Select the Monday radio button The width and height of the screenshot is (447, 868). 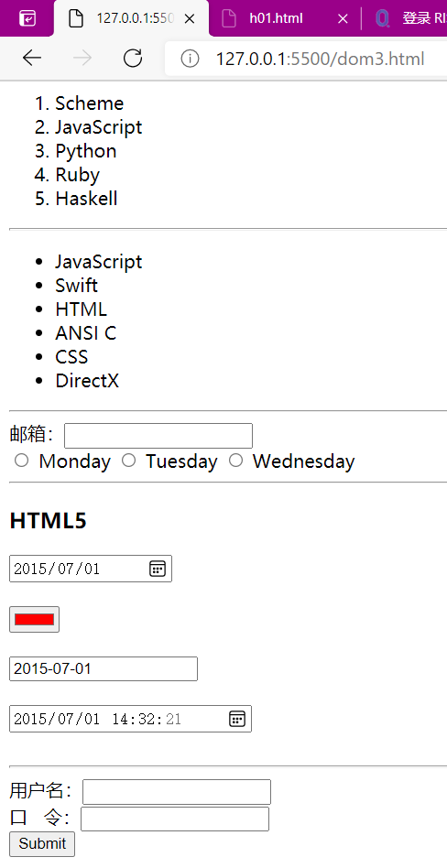click(22, 461)
